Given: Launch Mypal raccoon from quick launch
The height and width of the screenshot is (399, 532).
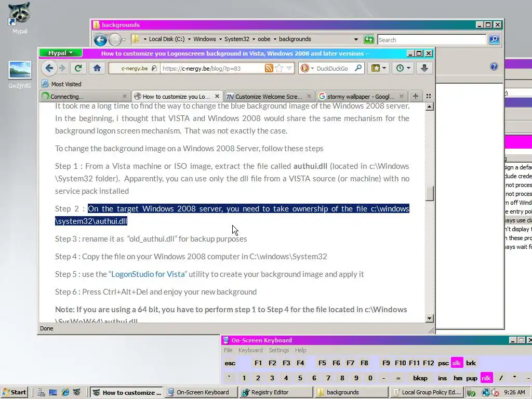Looking at the screenshot, I should [77, 393].
